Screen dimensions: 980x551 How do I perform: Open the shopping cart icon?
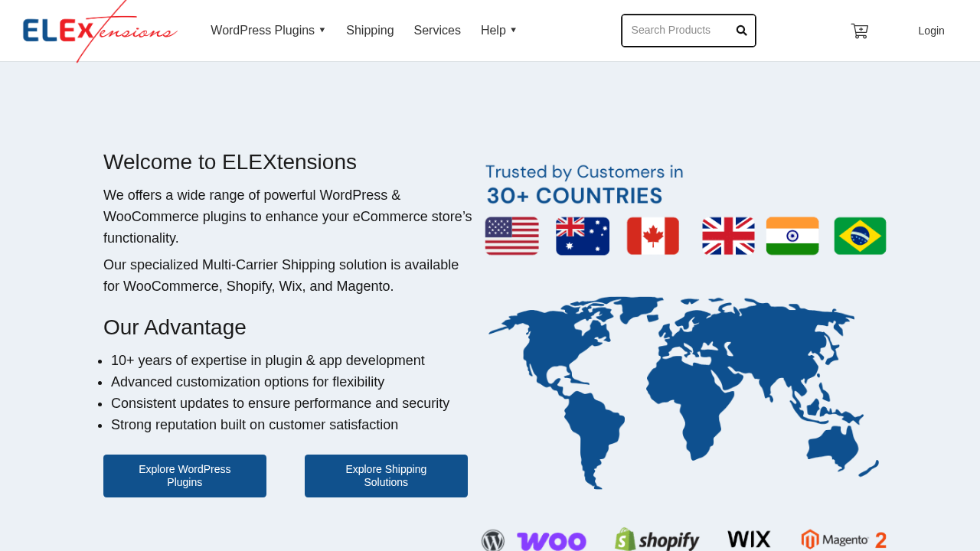(860, 31)
